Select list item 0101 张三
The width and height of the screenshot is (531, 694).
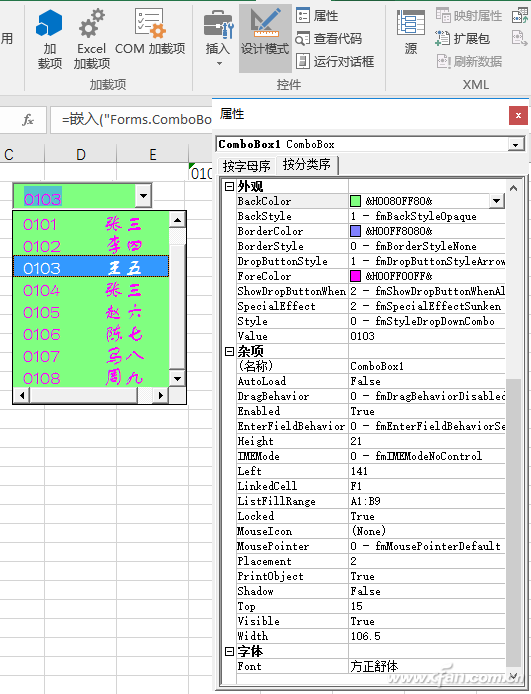coord(91,224)
